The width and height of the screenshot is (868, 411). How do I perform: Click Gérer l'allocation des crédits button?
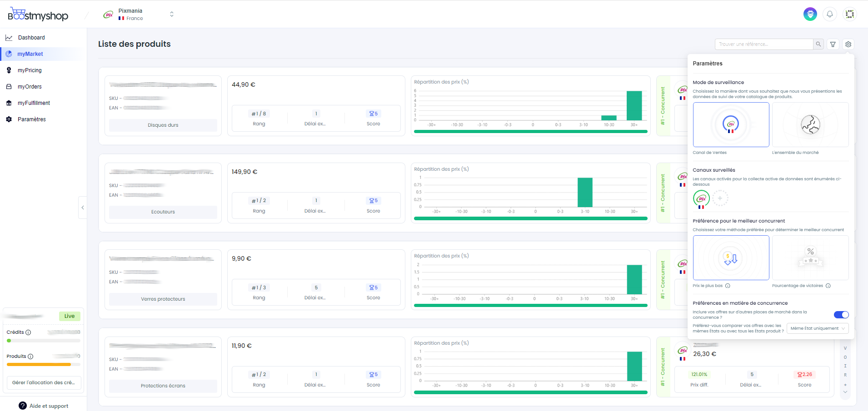click(44, 382)
